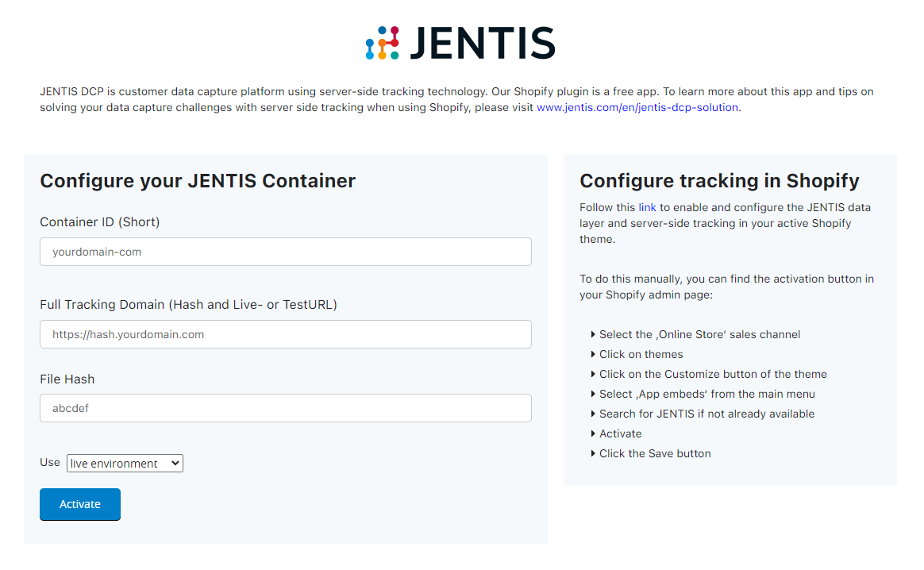
Task: Click 'Configure your JENTIS Container' heading
Action: pyautogui.click(x=198, y=180)
